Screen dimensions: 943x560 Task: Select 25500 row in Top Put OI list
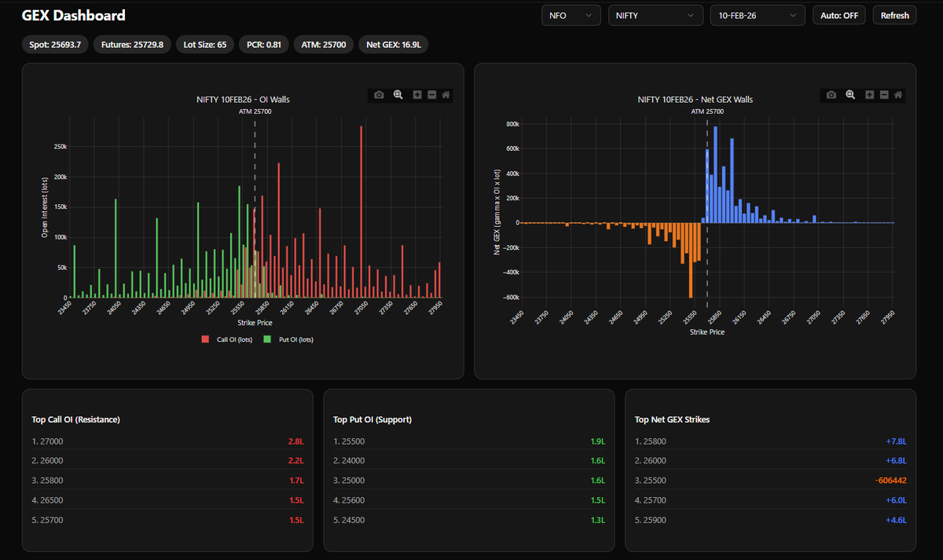point(469,441)
